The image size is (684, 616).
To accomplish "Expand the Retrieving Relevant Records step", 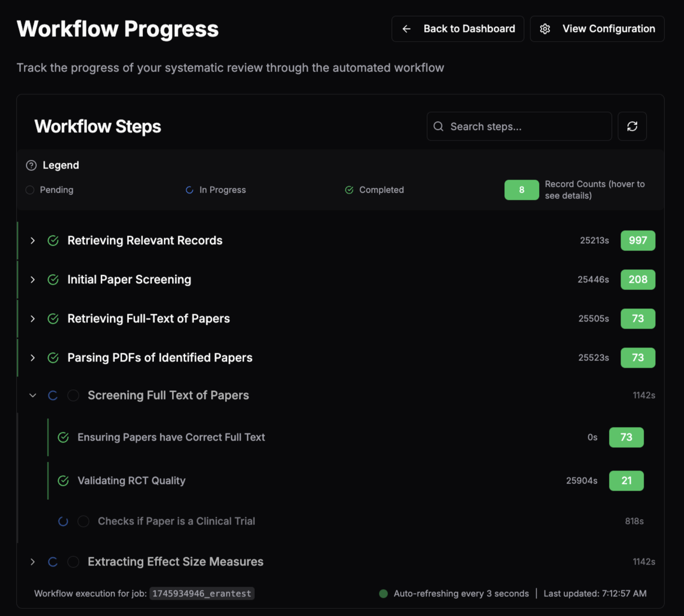I will [32, 241].
